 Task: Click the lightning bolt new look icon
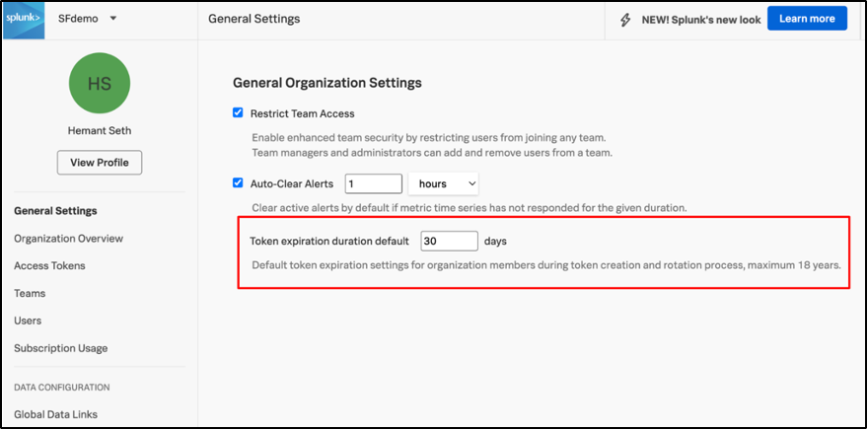pyautogui.click(x=625, y=19)
